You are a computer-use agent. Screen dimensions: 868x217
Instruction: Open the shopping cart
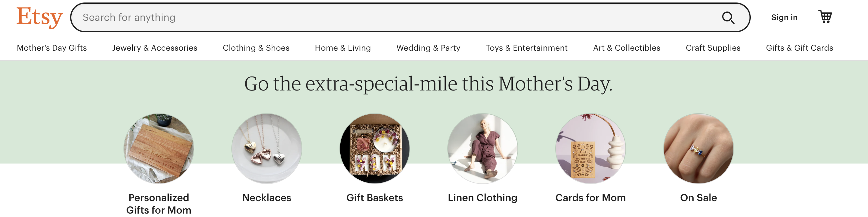point(825,16)
